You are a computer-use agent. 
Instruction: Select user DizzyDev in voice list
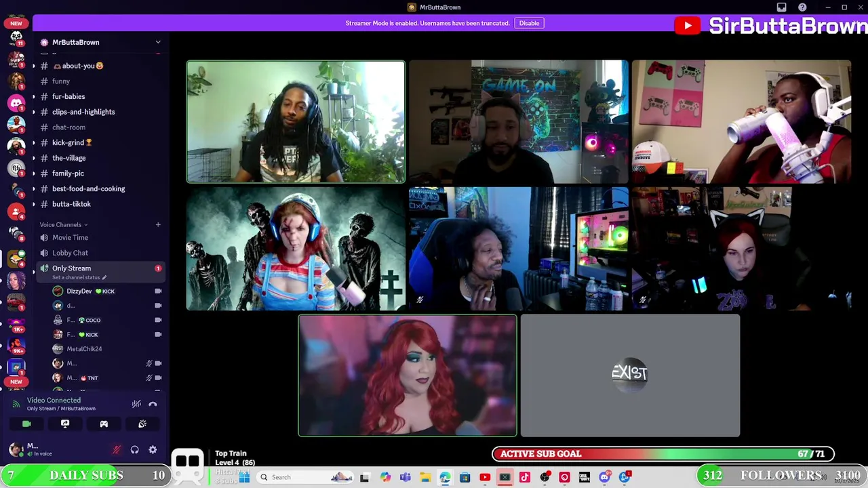[x=107, y=291]
